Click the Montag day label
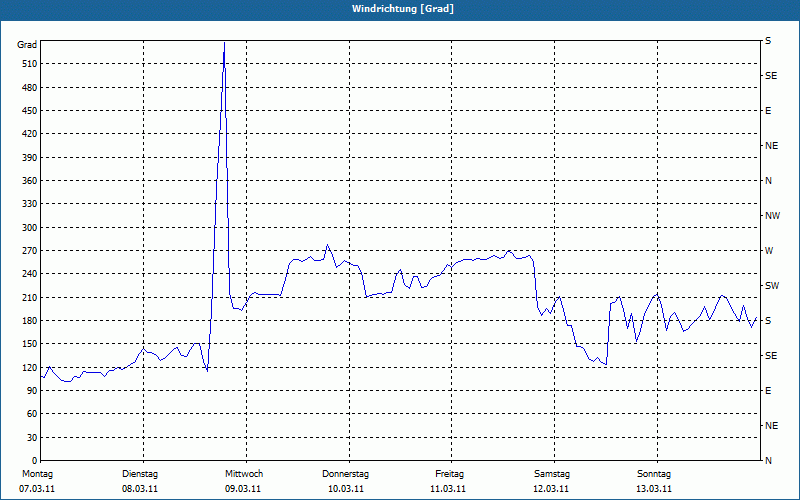 tap(37, 474)
